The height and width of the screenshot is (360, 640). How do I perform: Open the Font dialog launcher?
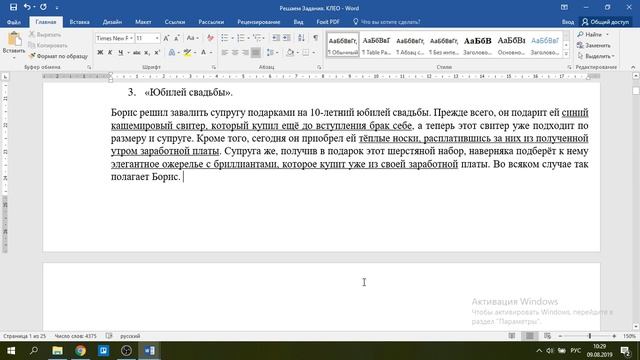click(x=213, y=67)
